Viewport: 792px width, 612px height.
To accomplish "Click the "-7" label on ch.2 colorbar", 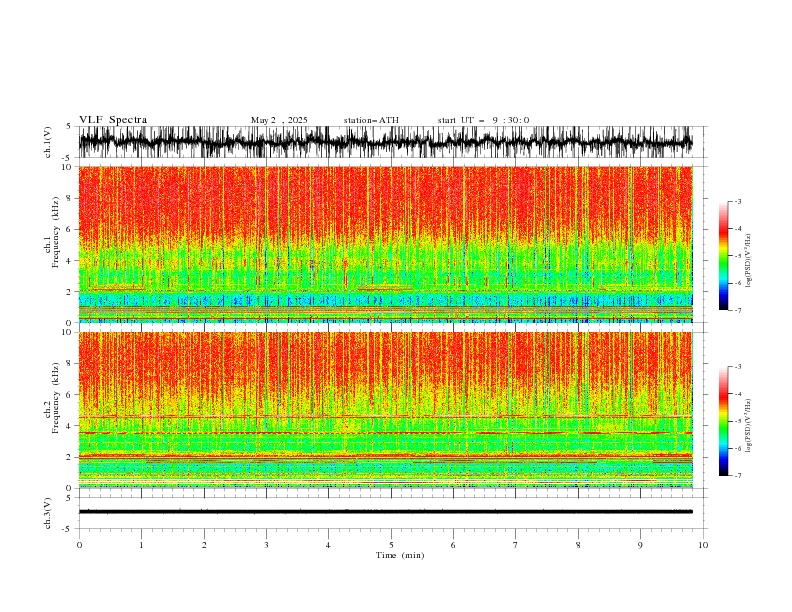I will tap(737, 475).
